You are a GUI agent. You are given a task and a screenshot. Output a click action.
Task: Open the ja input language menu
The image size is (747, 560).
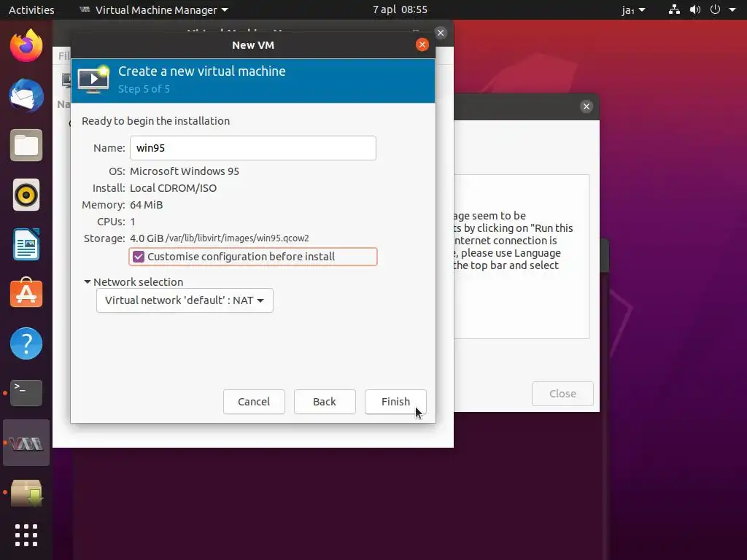pyautogui.click(x=633, y=9)
